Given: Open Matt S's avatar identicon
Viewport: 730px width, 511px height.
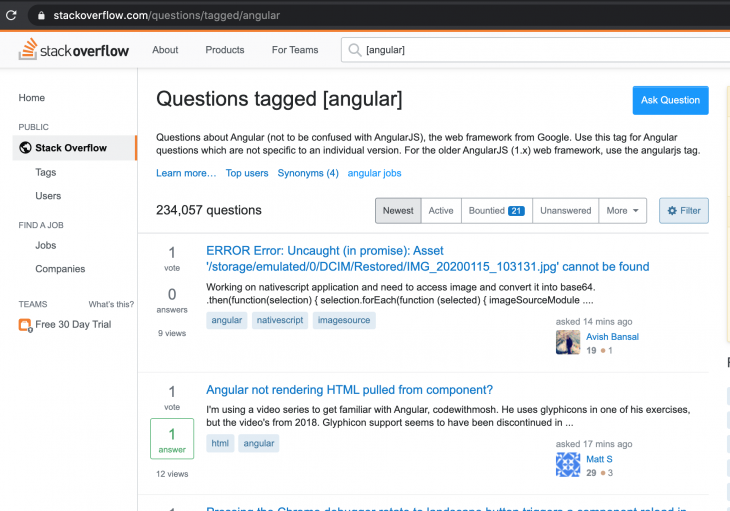Looking at the screenshot, I should click(568, 464).
